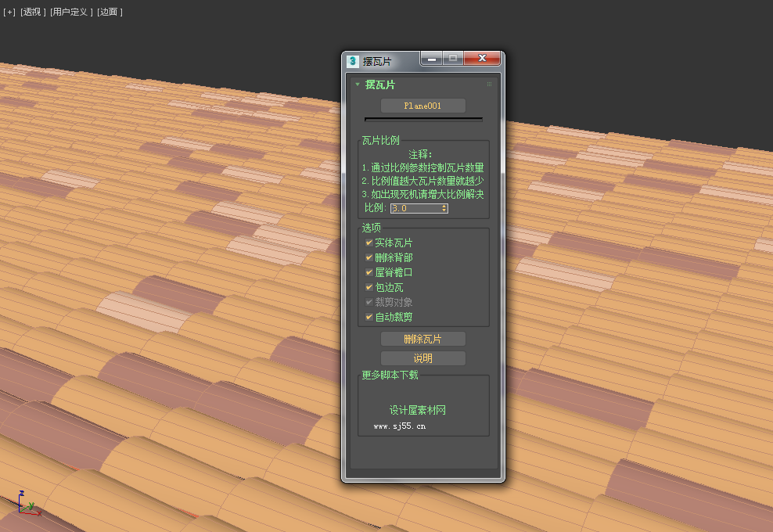
Task: Uncheck the 实体瓦片 option
Action: pos(369,243)
